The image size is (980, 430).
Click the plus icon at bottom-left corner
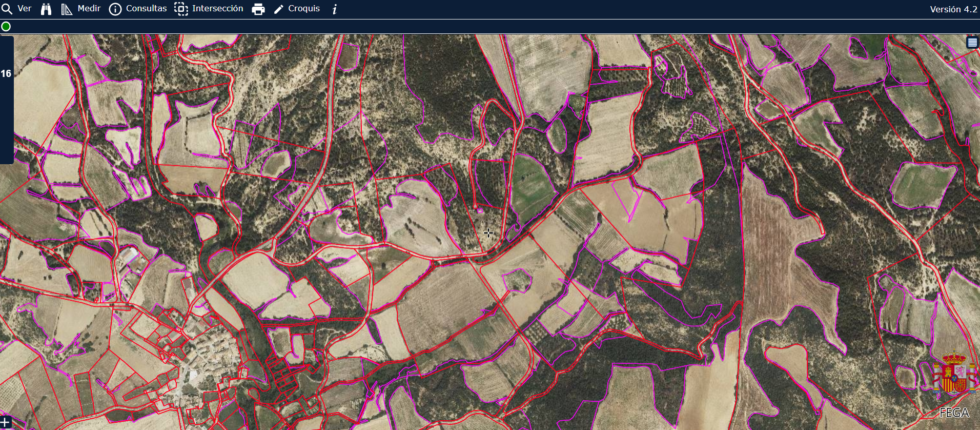click(5, 422)
